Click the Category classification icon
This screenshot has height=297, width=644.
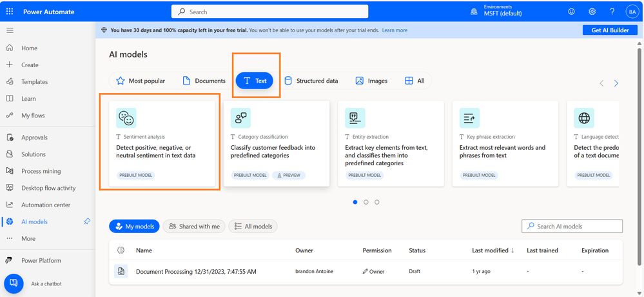[240, 118]
